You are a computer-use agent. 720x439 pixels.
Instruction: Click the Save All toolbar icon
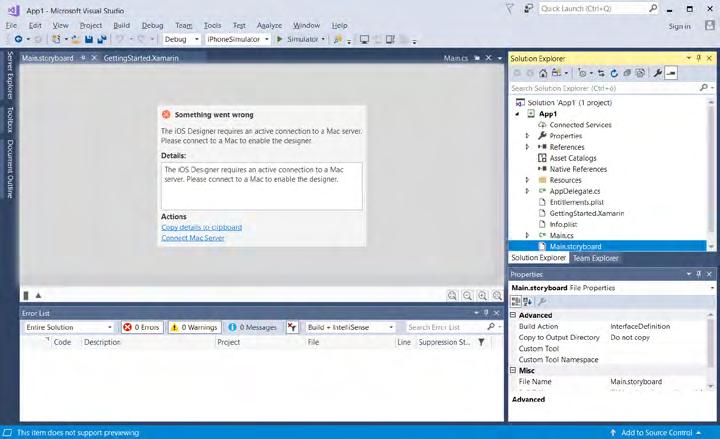coord(102,39)
